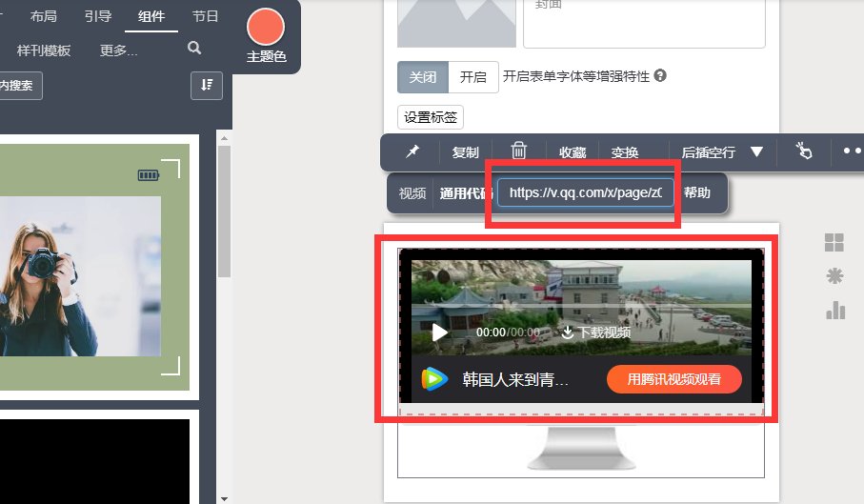Viewport: 864px width, 504px height.
Task: Click the asterisk icon on right sidebar
Action: (834, 275)
